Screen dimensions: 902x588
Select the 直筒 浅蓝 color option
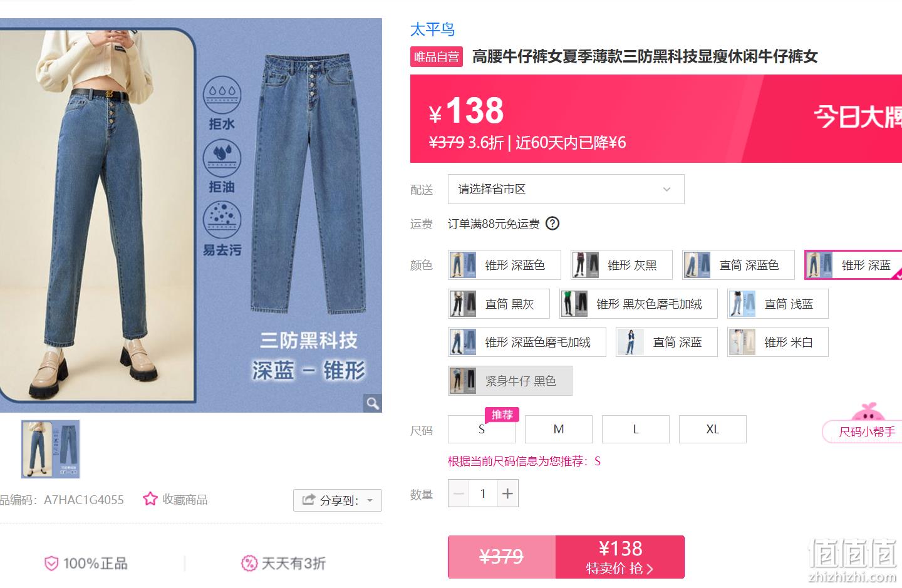tap(777, 304)
